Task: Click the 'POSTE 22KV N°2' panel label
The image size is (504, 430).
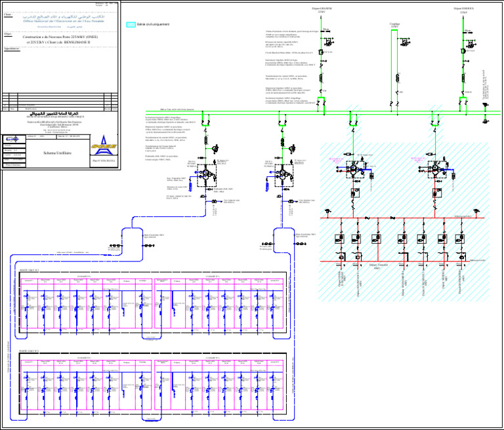Action: 30,351
